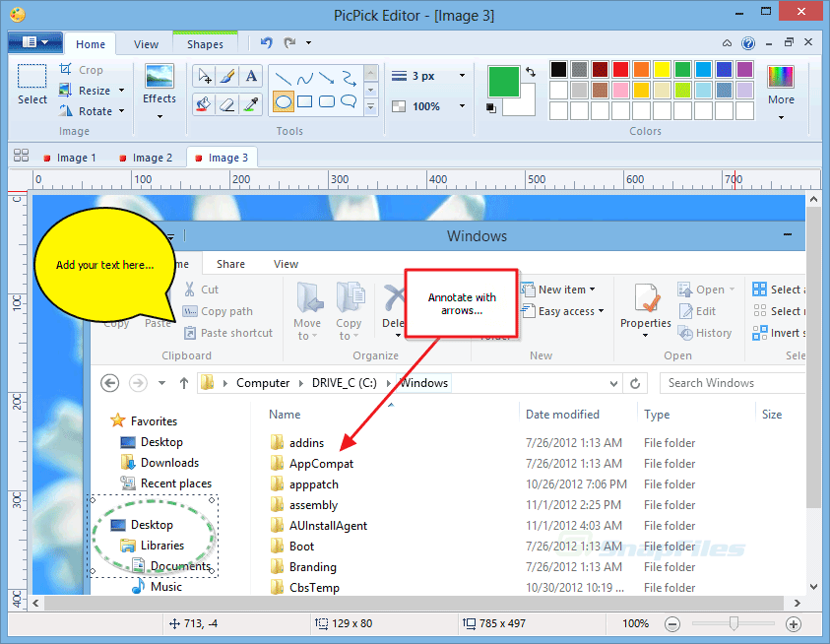The height and width of the screenshot is (644, 830).
Task: Click the zoom slider handle
Action: (734, 623)
